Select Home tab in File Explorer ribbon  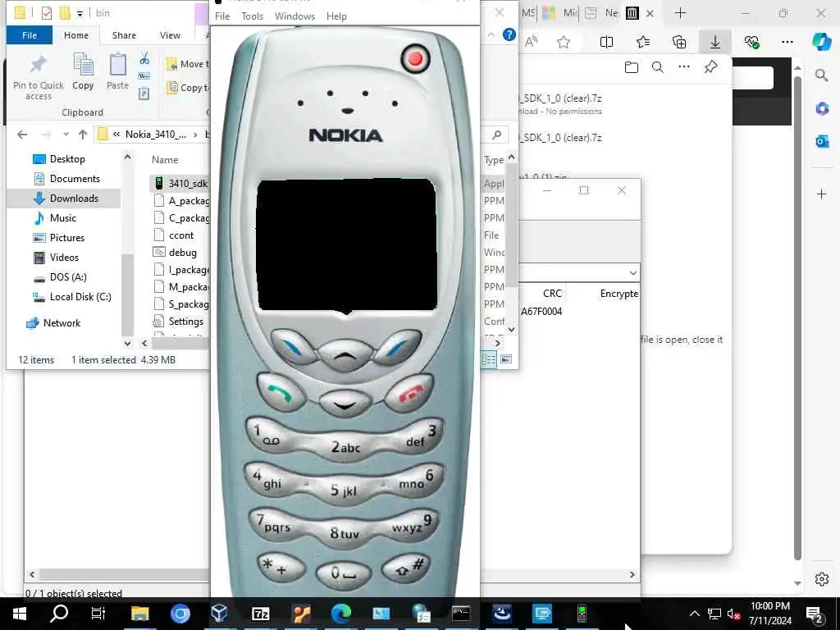(76, 34)
